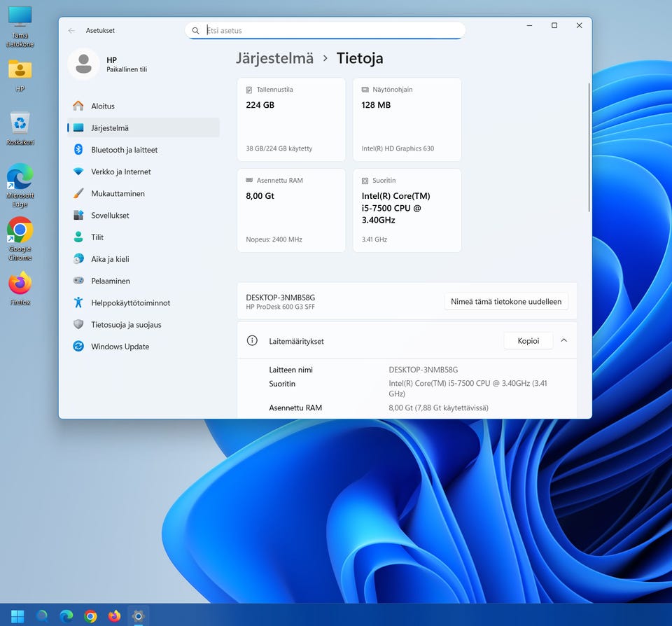Open Windows Update page
Viewport: 672px width, 626px height.
click(120, 347)
